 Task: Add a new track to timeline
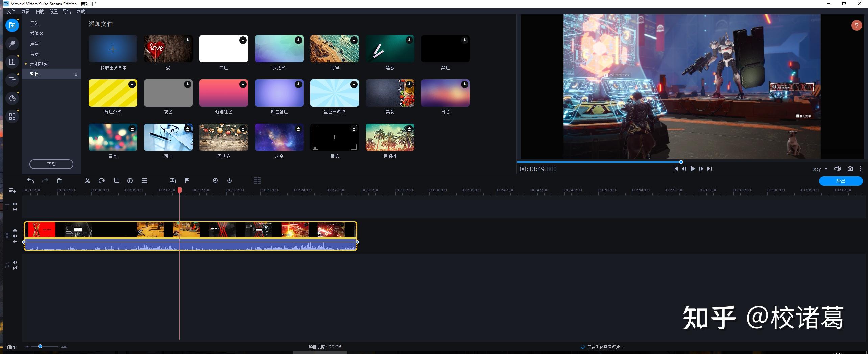pos(12,191)
